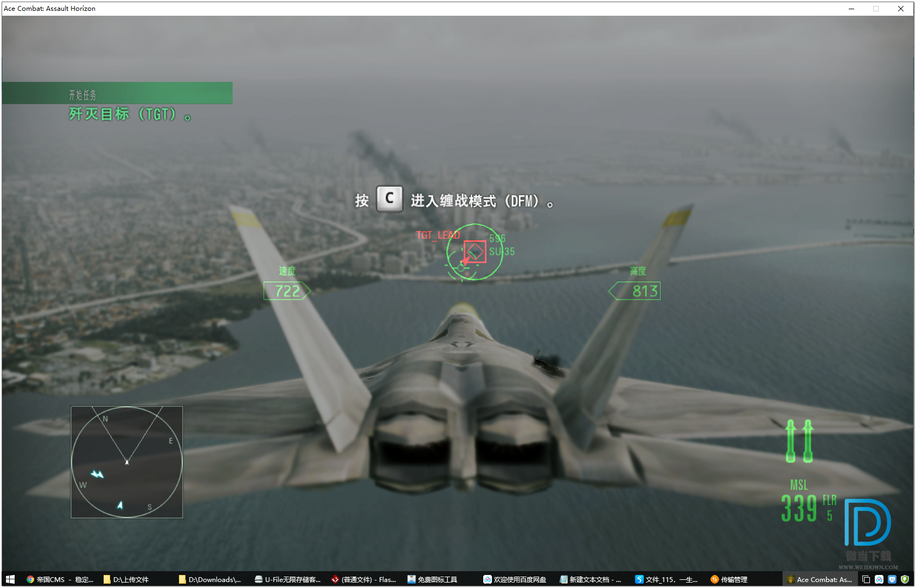This screenshot has width=916, height=588.
Task: Switch to U-File无限存储 taskbar window
Action: pos(288,579)
